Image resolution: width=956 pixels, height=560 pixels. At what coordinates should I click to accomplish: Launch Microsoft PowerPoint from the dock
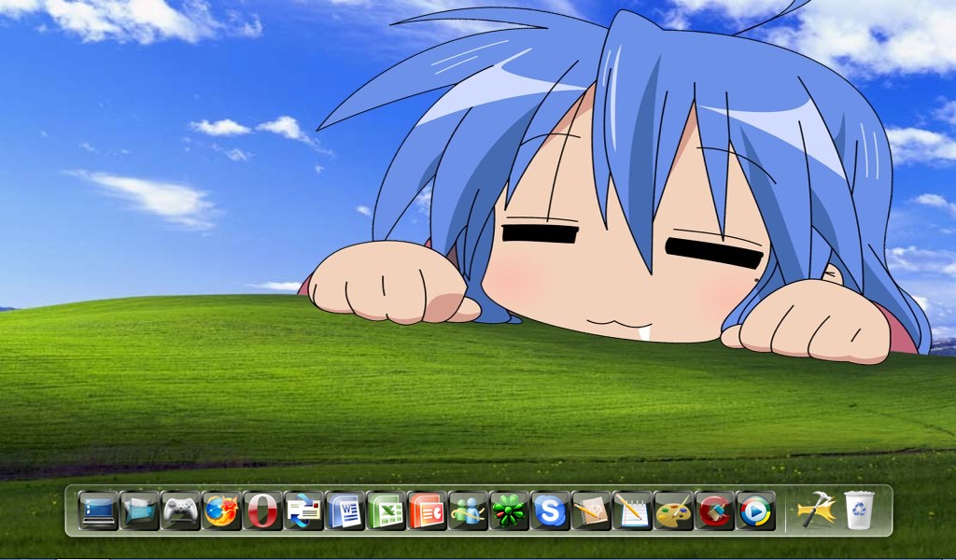tap(427, 510)
